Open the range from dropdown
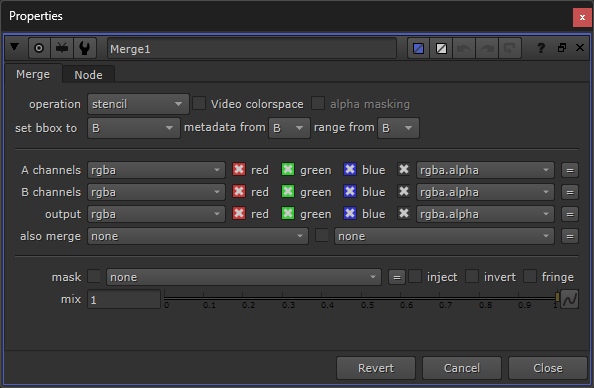 [x=398, y=128]
